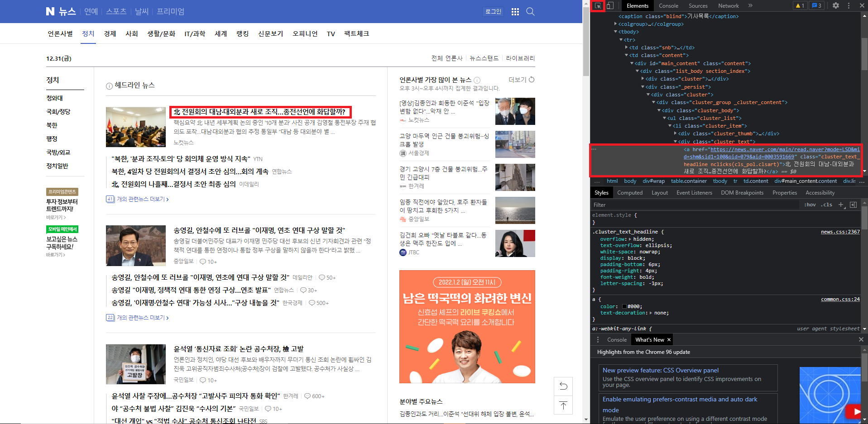Click the What's New video thumbnail

click(830, 395)
